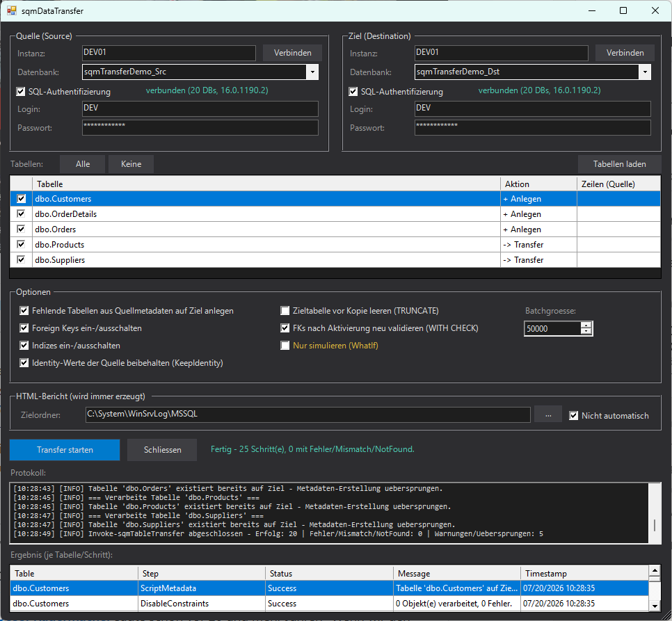Click '+ Anlegen' action for dbo.Orders
Screen dimensions: 672x621
tap(522, 229)
